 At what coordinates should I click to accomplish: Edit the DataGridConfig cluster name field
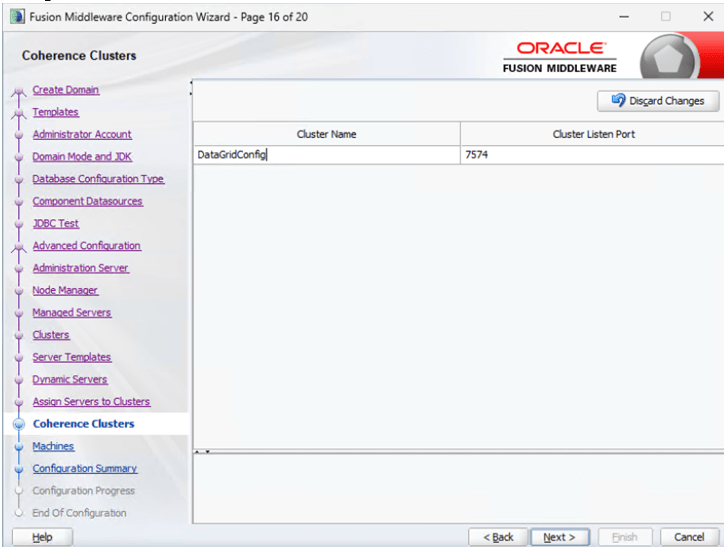[326, 155]
